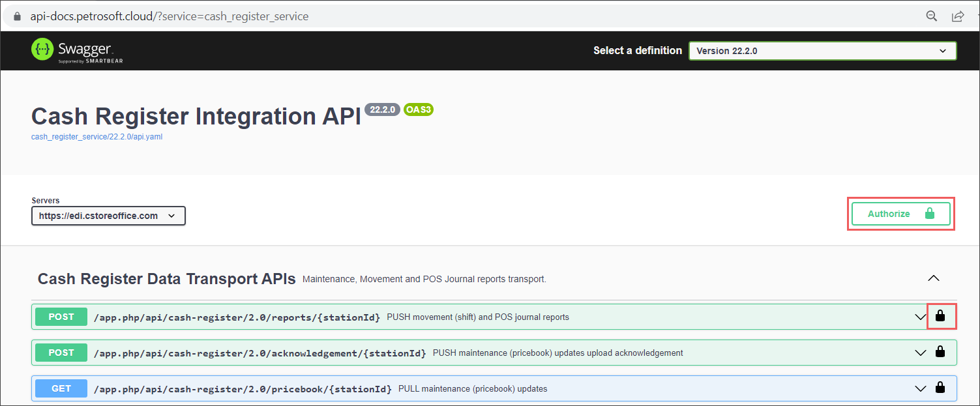Image resolution: width=980 pixels, height=406 pixels.
Task: Click the GET badge on the pricebook endpoint
Action: tap(61, 388)
